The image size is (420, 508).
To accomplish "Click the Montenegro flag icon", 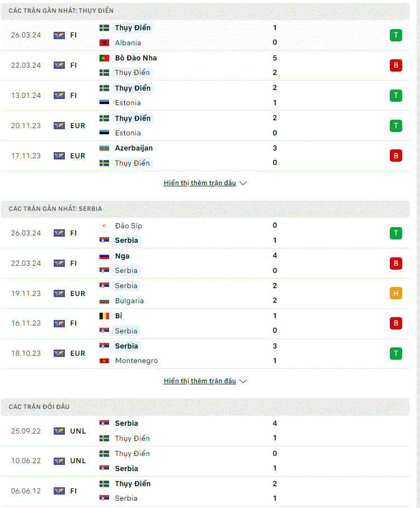I will tap(104, 361).
